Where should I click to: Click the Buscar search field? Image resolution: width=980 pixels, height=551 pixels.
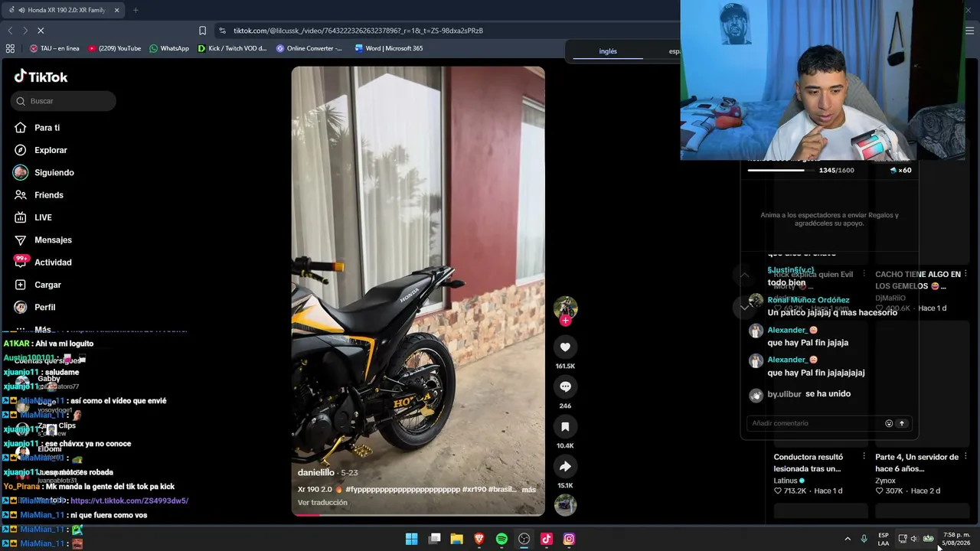64,101
